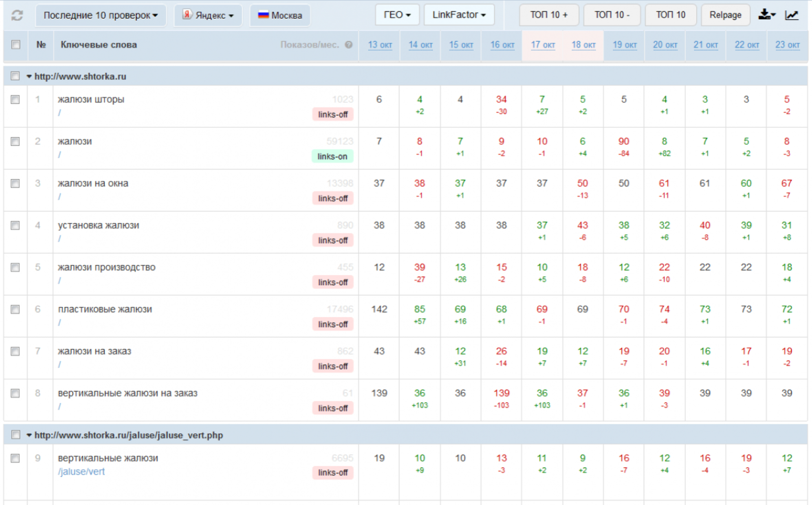Click the links-off badge for жалюзи шторы
The width and height of the screenshot is (812, 505).
coord(333,114)
